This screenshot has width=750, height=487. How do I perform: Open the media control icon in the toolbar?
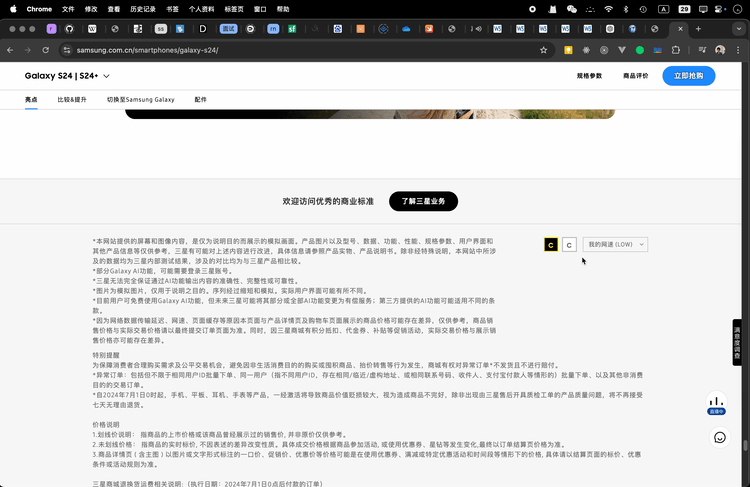702,50
